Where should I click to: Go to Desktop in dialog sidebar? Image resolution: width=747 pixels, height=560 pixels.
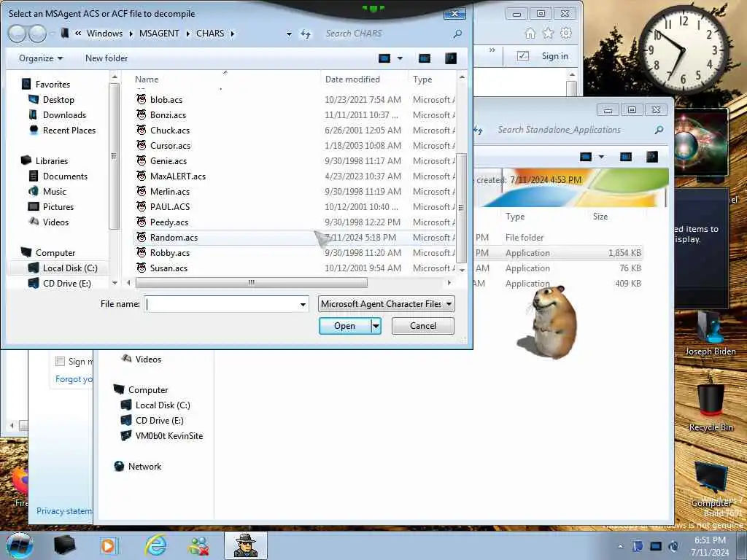tap(58, 99)
